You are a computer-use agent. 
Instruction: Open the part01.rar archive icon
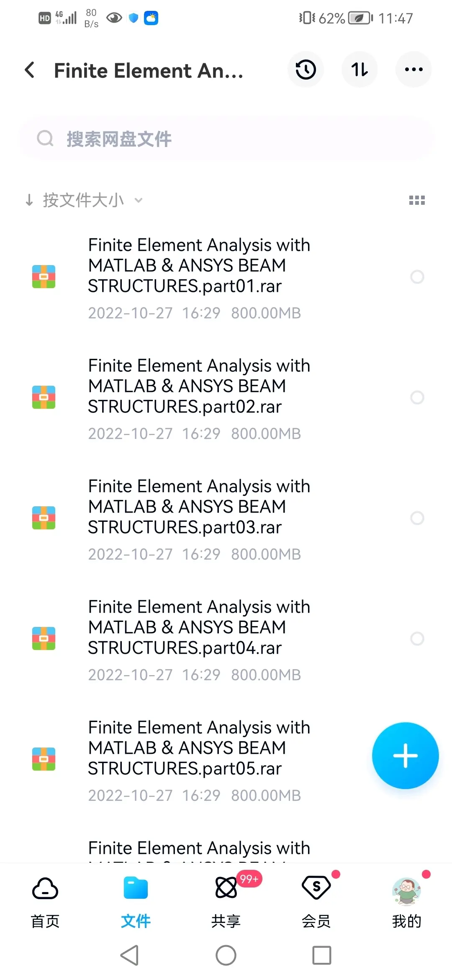(x=44, y=276)
